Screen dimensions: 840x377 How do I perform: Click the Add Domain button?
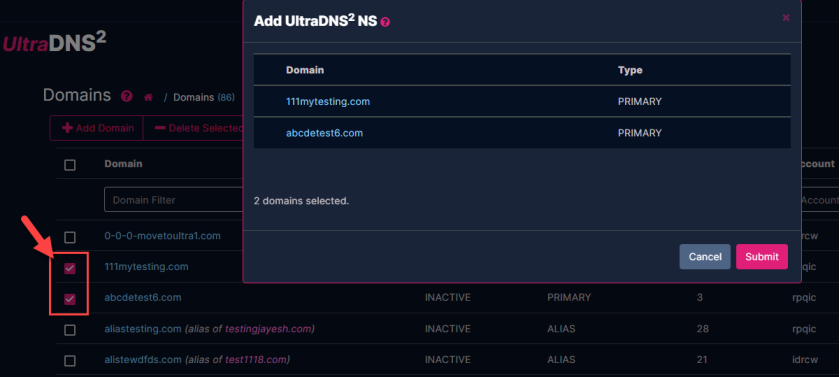click(x=97, y=129)
